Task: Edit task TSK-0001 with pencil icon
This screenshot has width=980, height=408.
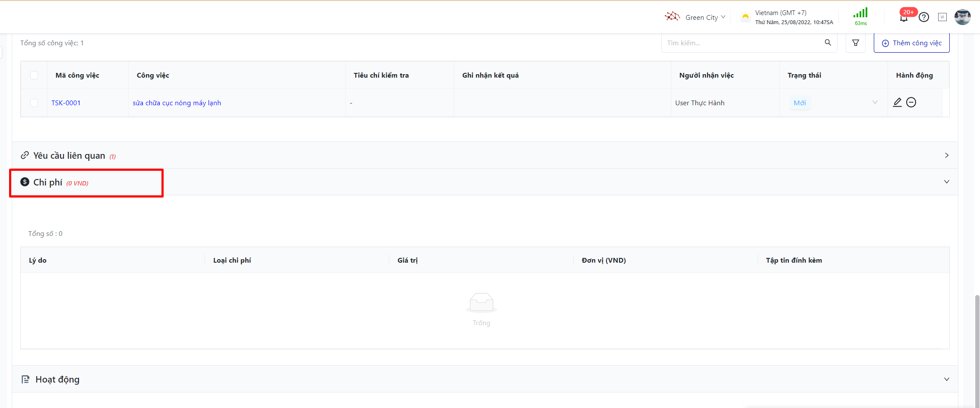Action: pyautogui.click(x=897, y=102)
